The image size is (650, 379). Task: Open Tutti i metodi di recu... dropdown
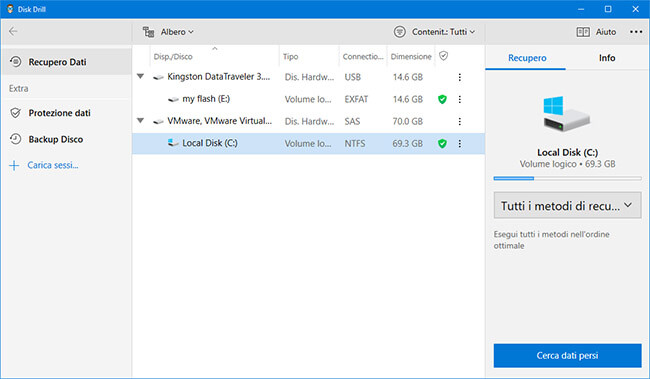tap(568, 205)
